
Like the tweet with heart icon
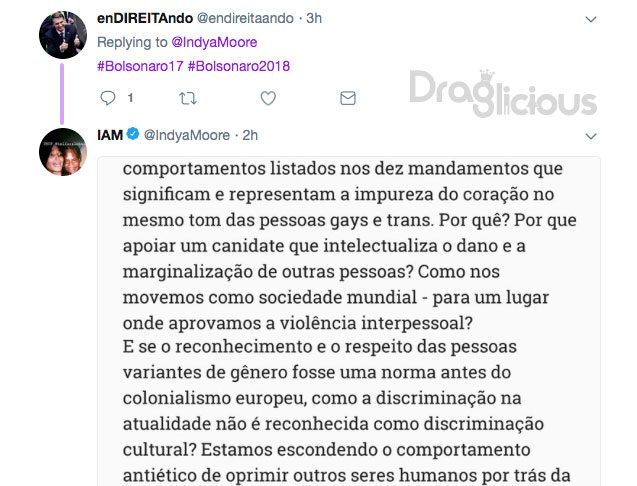pos(268,98)
